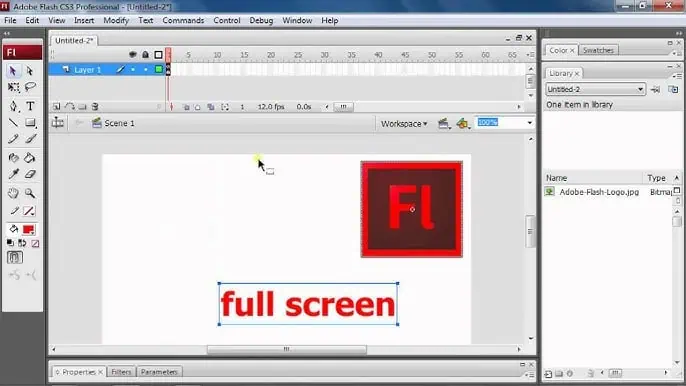Show all layers as outlines
This screenshot has width=686, height=386.
tap(158, 55)
